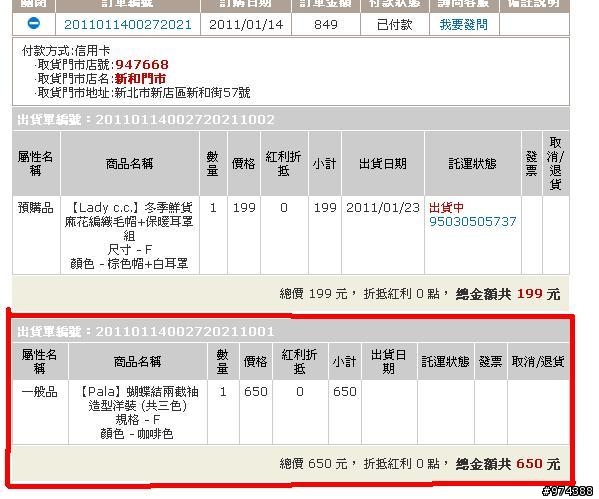
Task: Click the Pala 蝴蝶結兩截袖 product name
Action: coord(138,399)
